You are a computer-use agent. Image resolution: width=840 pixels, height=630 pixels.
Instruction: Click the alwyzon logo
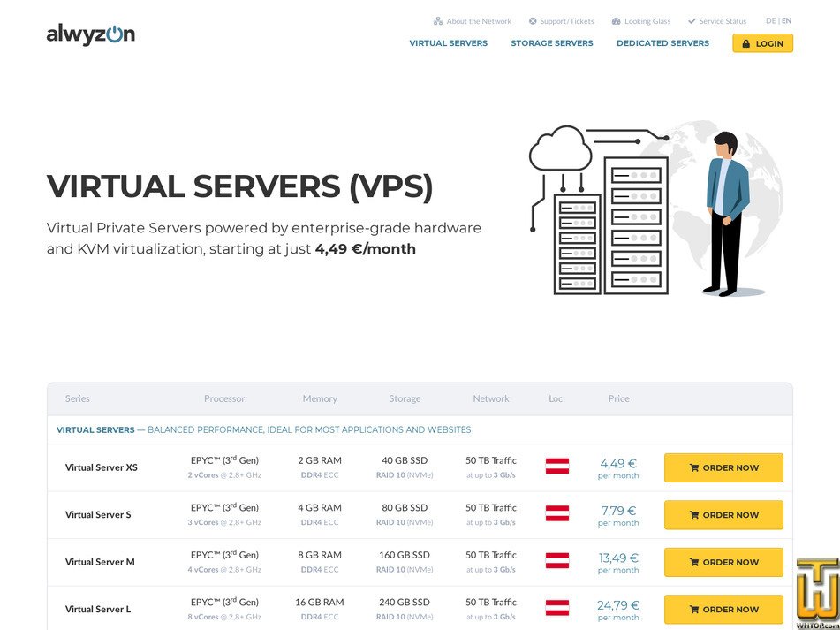[91, 34]
